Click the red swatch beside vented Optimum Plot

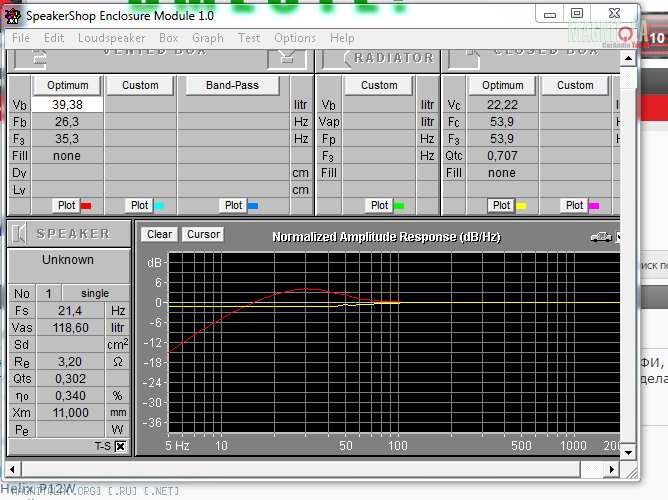pos(86,206)
